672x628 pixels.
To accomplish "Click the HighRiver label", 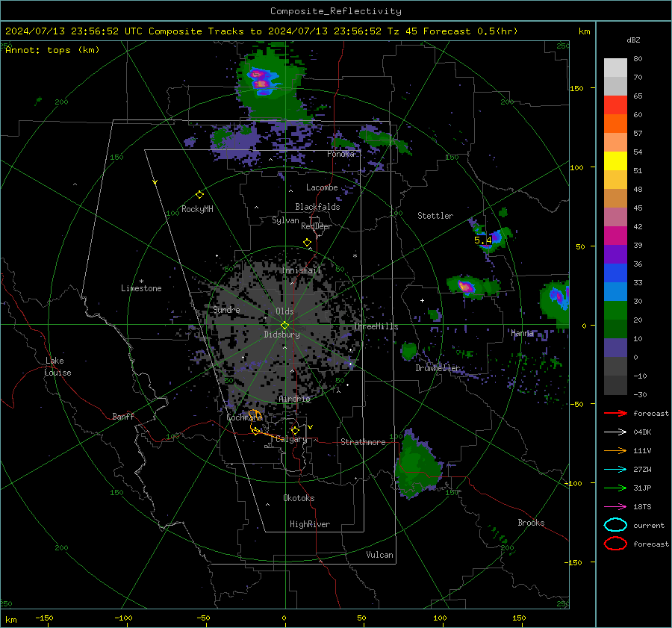I will click(x=310, y=524).
